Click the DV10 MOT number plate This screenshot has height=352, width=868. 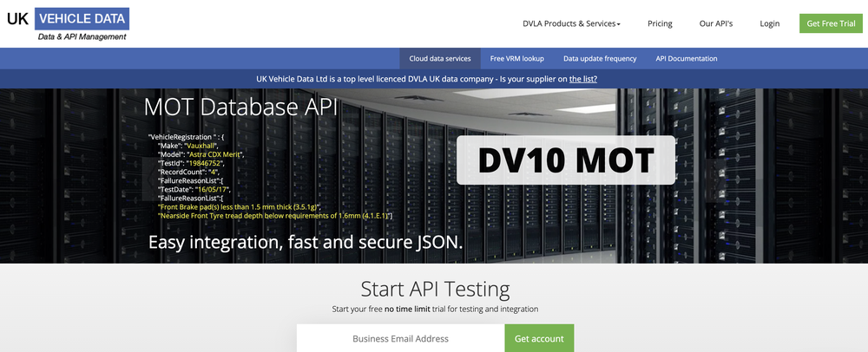click(x=566, y=160)
